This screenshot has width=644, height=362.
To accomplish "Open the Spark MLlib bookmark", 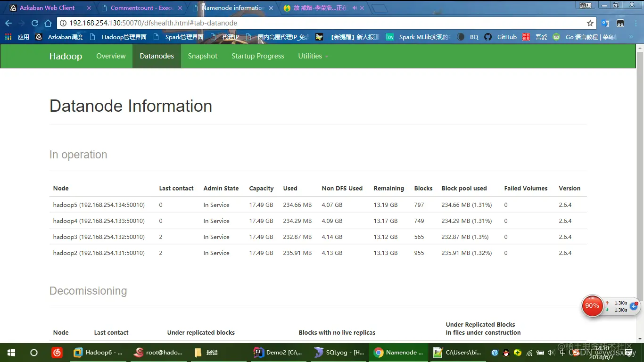I will [x=418, y=37].
